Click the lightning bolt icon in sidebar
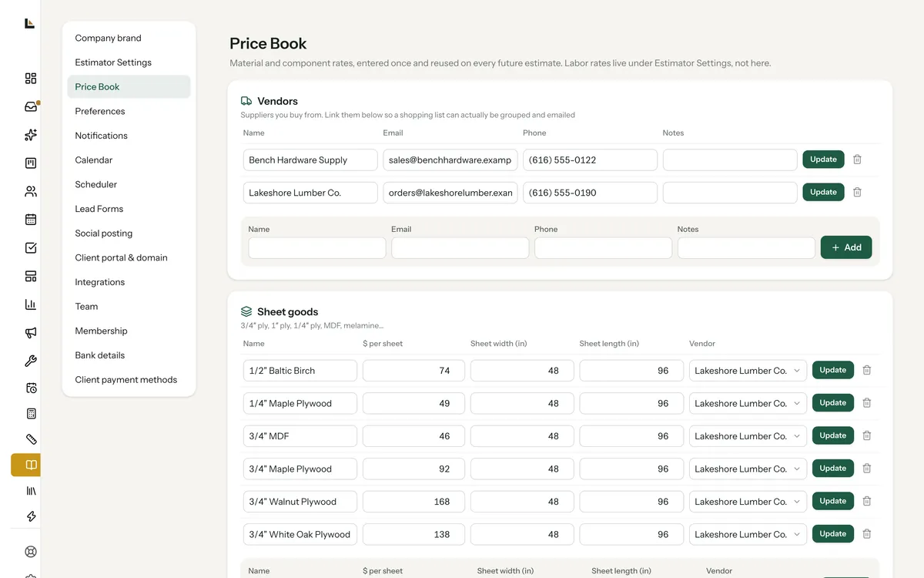The height and width of the screenshot is (578, 924). (x=31, y=516)
